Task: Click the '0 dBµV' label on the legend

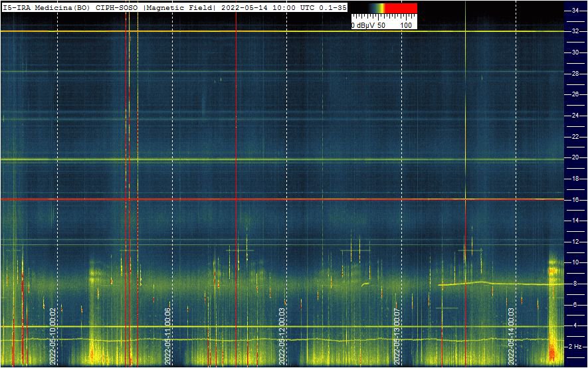Action: click(x=363, y=25)
